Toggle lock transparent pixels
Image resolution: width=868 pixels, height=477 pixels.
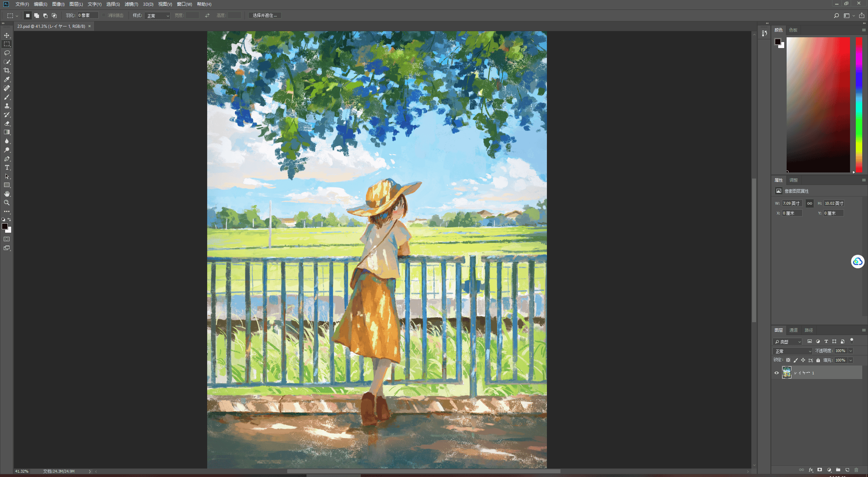point(788,360)
